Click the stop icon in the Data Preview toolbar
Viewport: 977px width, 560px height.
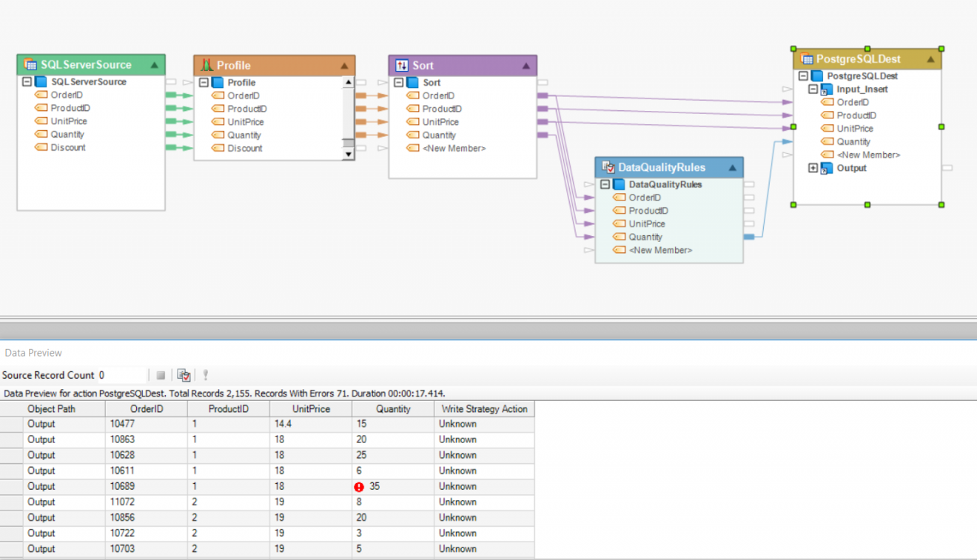pyautogui.click(x=161, y=374)
